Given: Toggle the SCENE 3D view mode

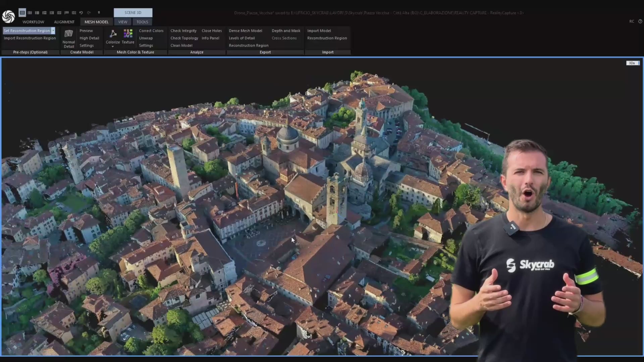Looking at the screenshot, I should click(133, 12).
